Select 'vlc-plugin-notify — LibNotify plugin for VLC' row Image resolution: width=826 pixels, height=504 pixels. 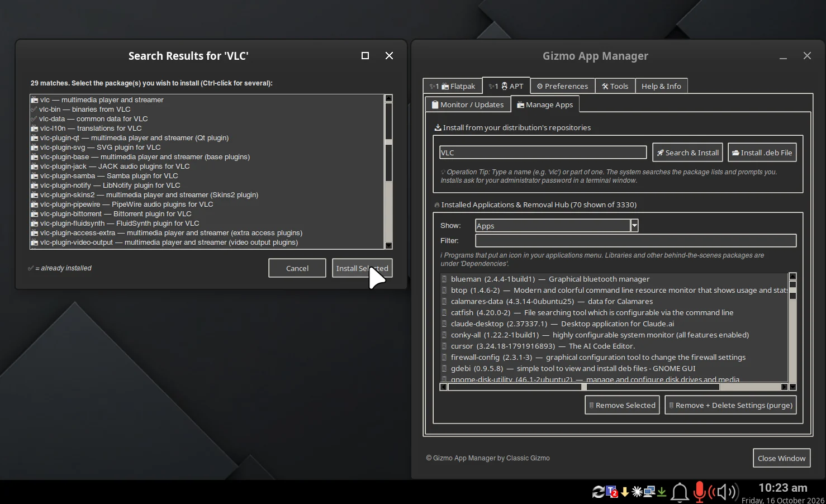click(207, 186)
